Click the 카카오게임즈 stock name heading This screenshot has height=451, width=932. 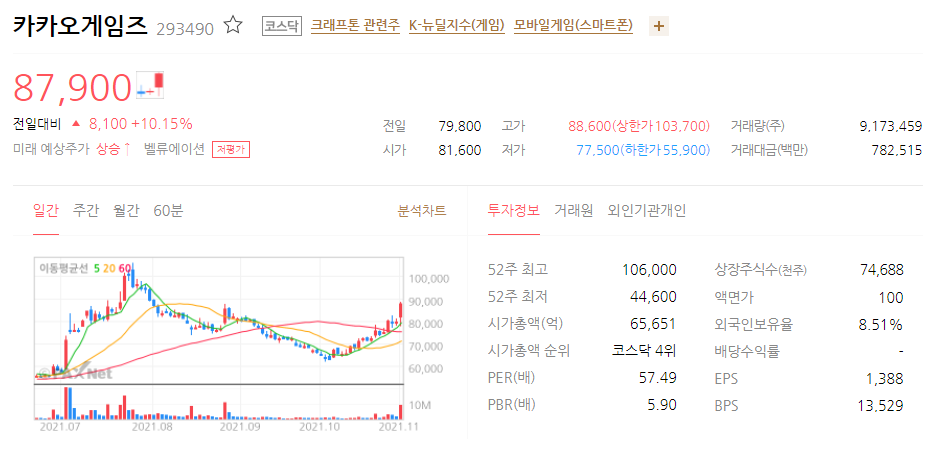point(80,26)
